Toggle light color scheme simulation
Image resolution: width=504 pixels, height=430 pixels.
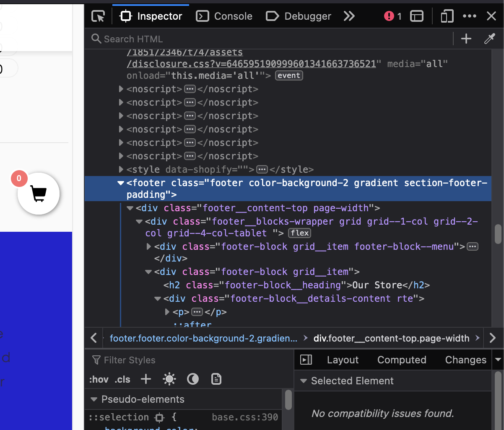[169, 379]
